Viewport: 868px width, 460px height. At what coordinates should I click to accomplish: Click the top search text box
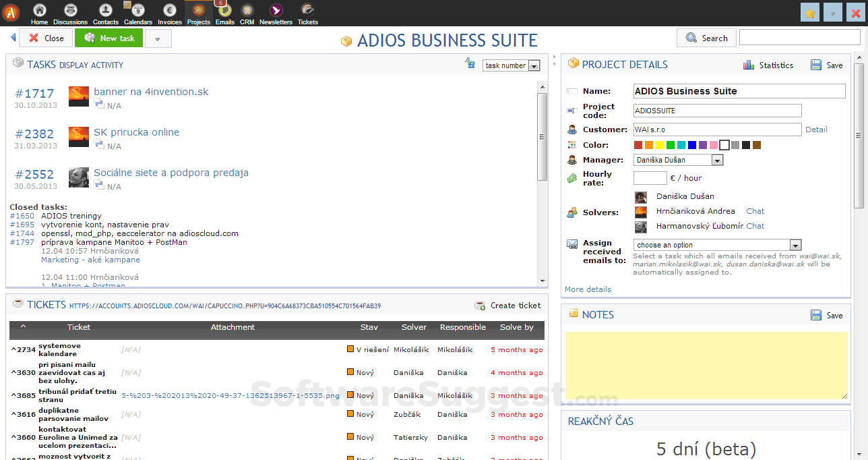(x=800, y=38)
